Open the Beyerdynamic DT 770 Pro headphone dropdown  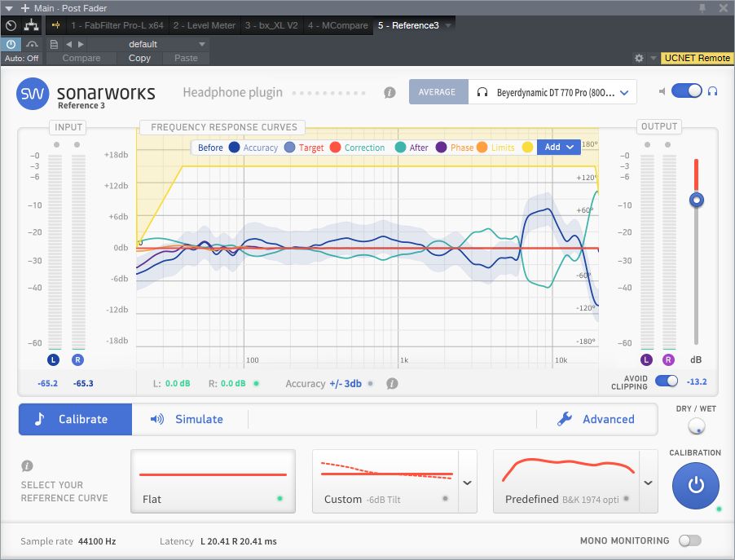point(552,92)
